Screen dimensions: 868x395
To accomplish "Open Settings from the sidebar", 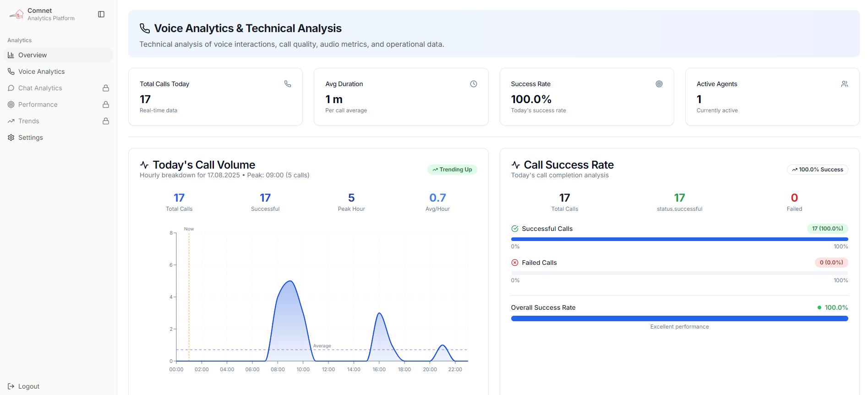I will 30,137.
